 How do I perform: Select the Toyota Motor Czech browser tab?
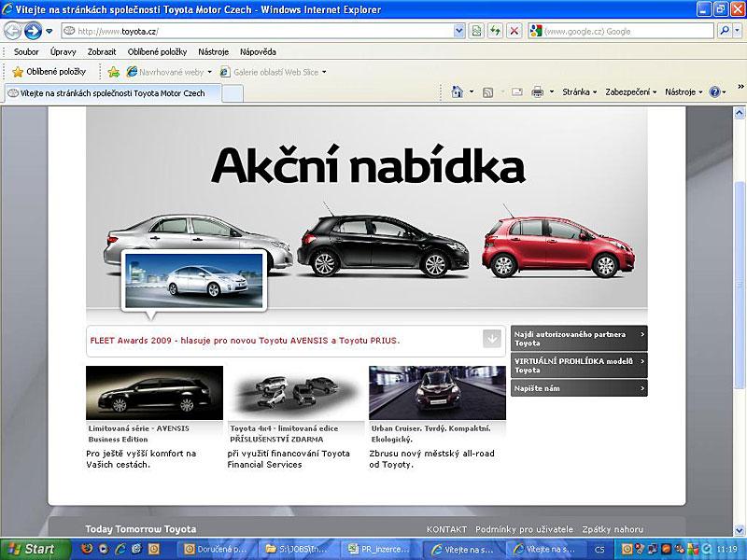tap(113, 93)
